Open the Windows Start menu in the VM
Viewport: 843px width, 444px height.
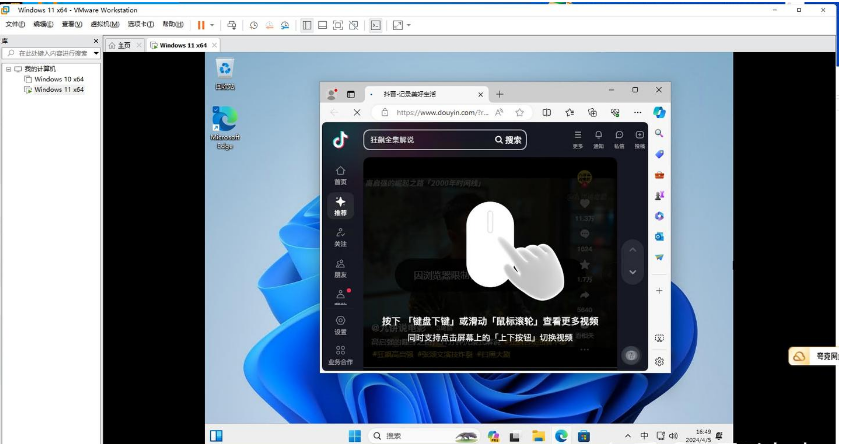pos(355,435)
